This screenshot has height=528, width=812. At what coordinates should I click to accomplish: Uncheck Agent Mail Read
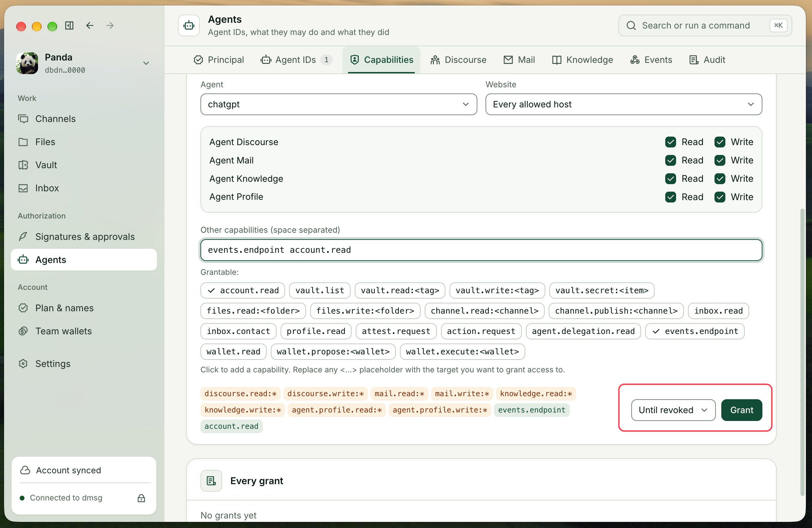pos(670,160)
